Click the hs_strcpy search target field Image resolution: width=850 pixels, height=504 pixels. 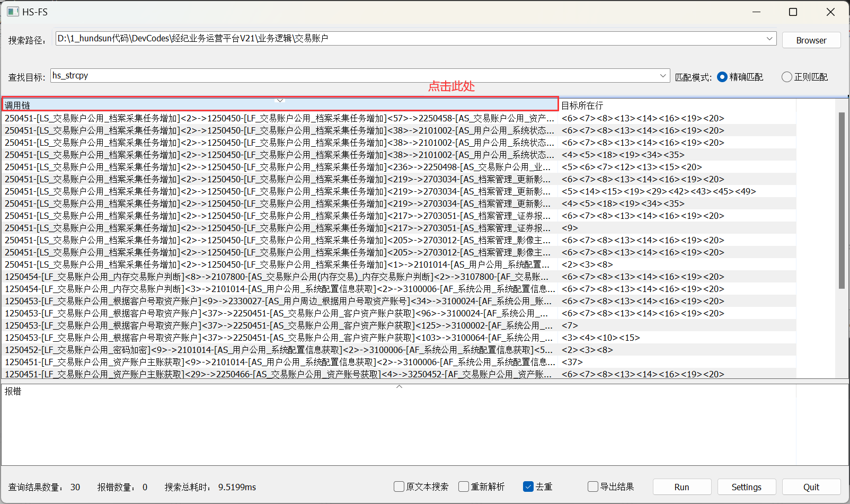pos(355,76)
